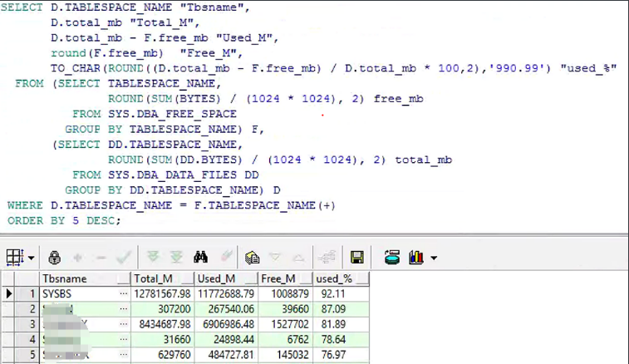629x364 pixels.
Task: Select Free_M cell 39660
Action: tap(286, 309)
